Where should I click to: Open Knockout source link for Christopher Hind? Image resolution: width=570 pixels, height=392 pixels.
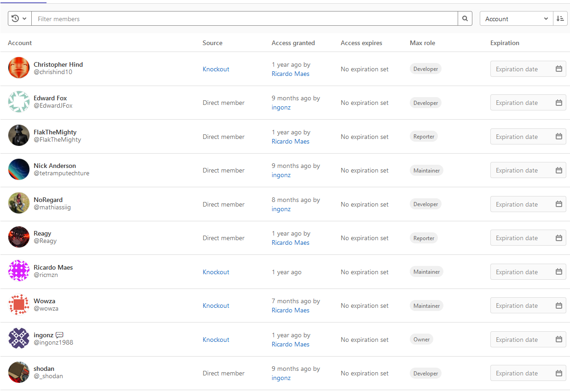pos(216,69)
